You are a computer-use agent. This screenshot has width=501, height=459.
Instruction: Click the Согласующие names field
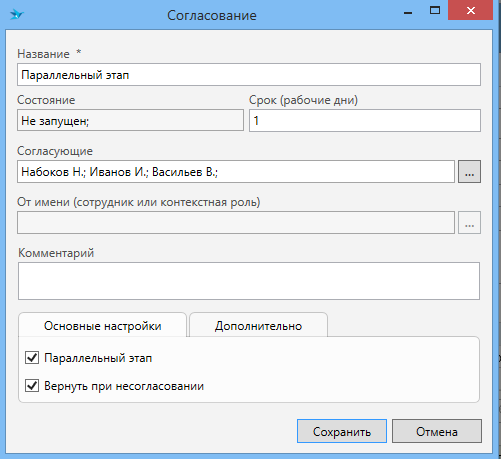click(x=236, y=172)
